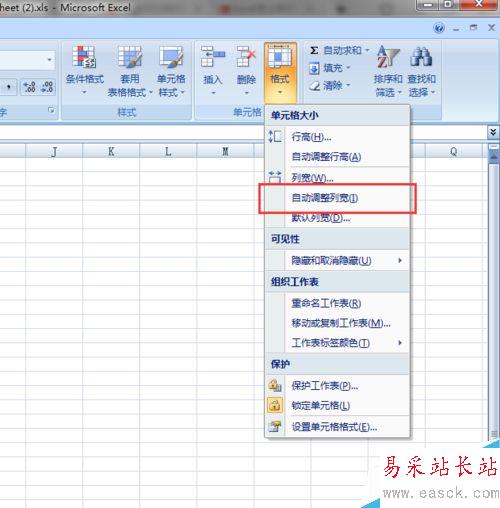
Task: Click the Delete (删除) cells icon
Action: point(246,57)
